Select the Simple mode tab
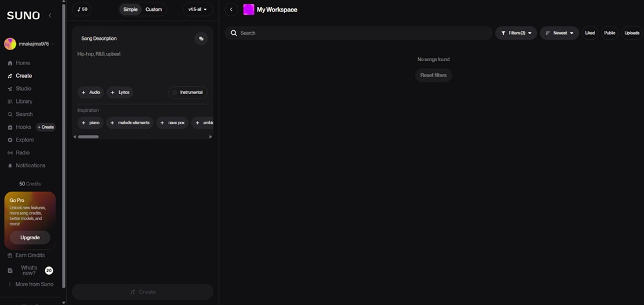This screenshot has width=644, height=305. coord(131,10)
